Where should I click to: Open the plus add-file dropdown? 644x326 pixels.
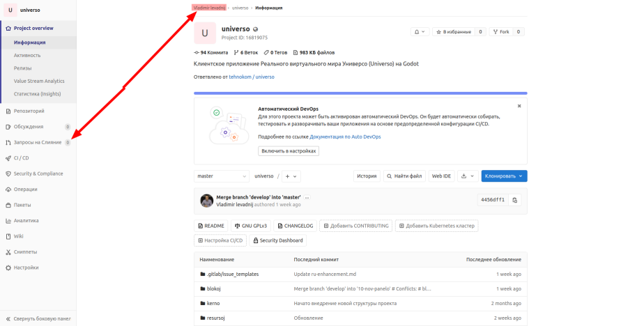point(291,176)
